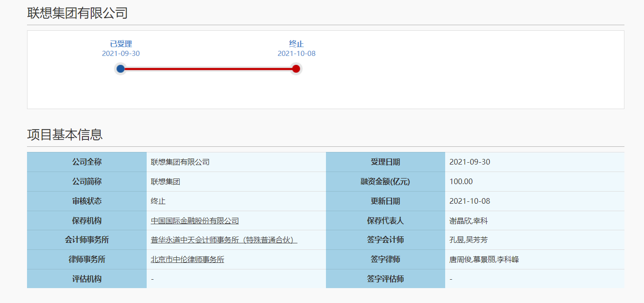Viewport: 644px width, 303px height.
Task: Click the signing accountants 孔昱,吴芳芳
Action: 468,240
